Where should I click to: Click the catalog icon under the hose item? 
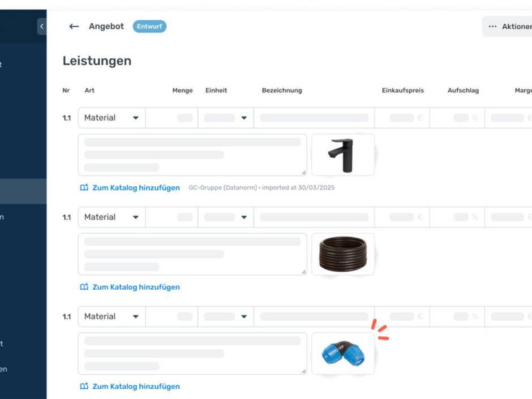[x=84, y=287]
